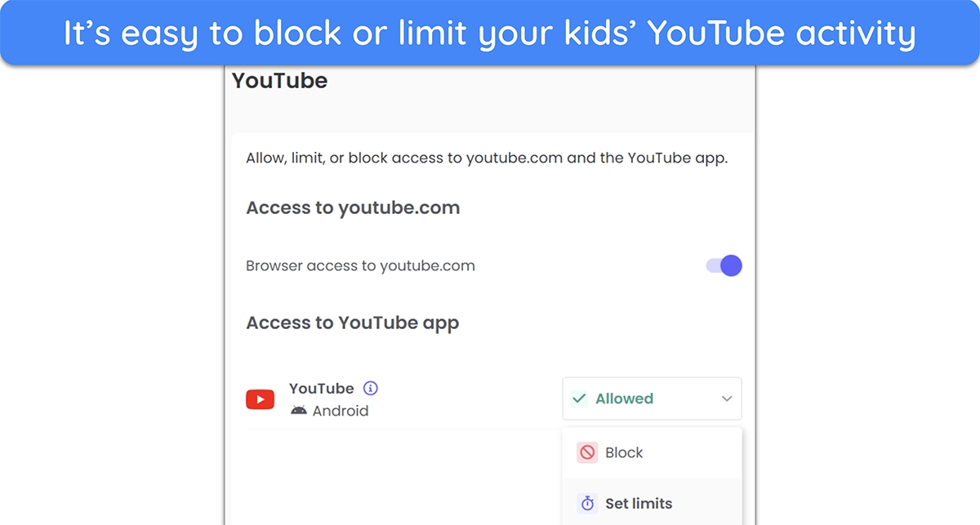This screenshot has width=980, height=525.
Task: Click the green Allowed text
Action: click(624, 398)
